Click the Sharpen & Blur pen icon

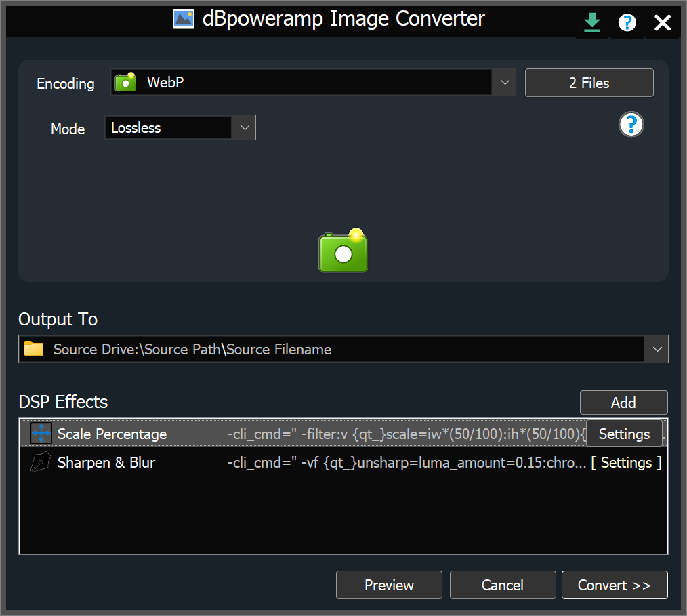[41, 463]
